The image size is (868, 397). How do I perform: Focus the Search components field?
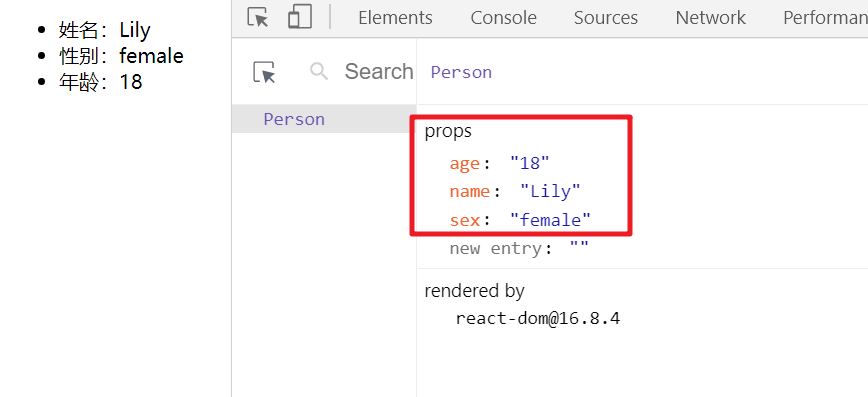click(x=379, y=71)
